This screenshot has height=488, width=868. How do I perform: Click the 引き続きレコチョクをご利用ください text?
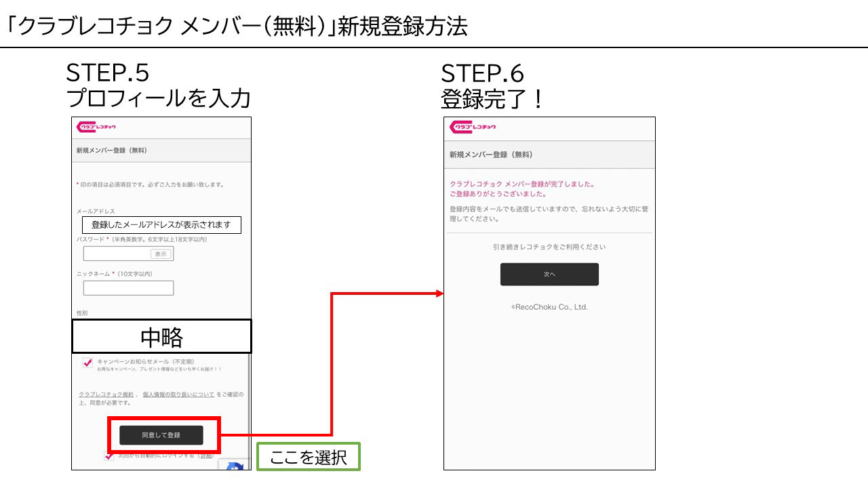tap(549, 247)
